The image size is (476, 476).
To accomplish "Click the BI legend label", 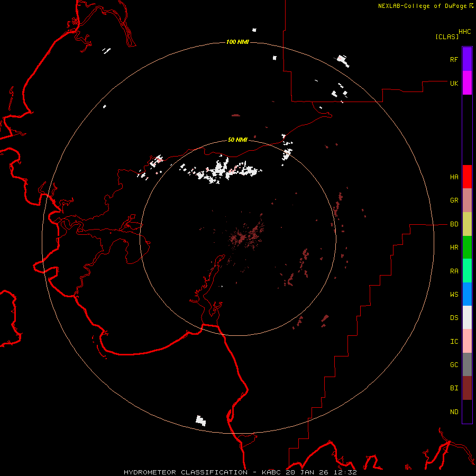I will tap(454, 388).
